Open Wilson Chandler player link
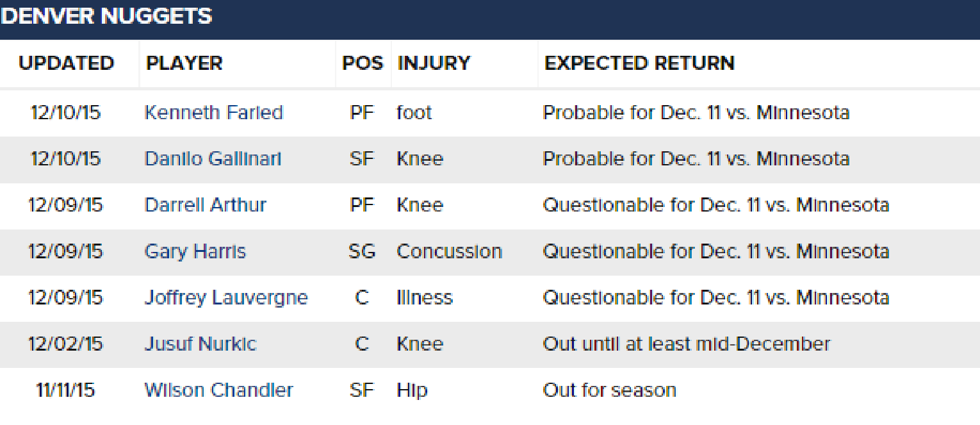 [x=219, y=390]
